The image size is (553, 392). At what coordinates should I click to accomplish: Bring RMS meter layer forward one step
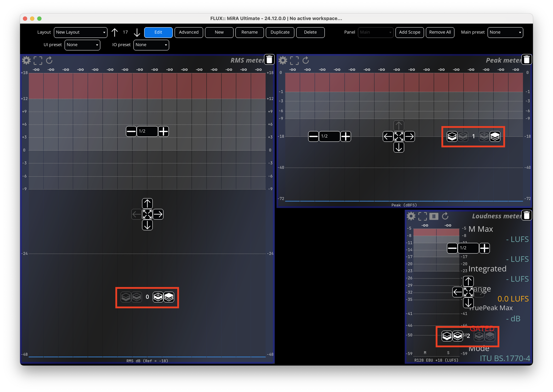tap(158, 297)
